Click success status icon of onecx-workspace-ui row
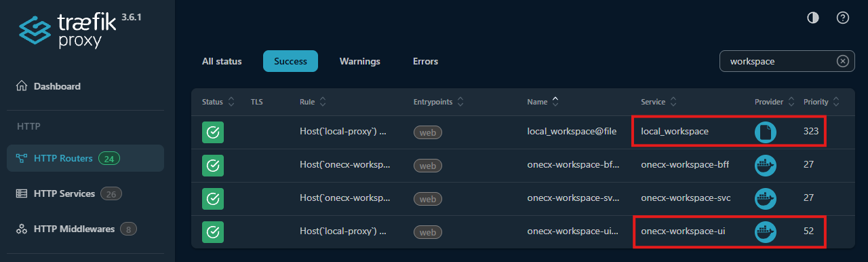This screenshot has width=868, height=262. click(213, 232)
